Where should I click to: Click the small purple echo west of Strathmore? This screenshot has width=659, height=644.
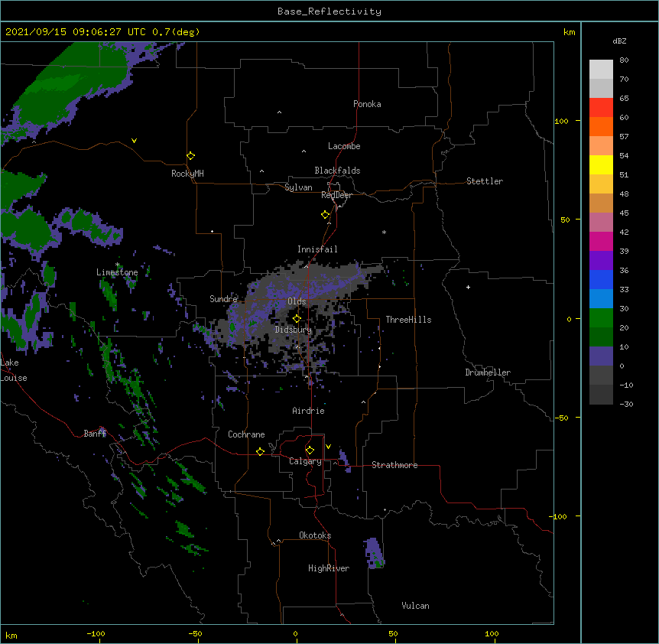(x=345, y=460)
